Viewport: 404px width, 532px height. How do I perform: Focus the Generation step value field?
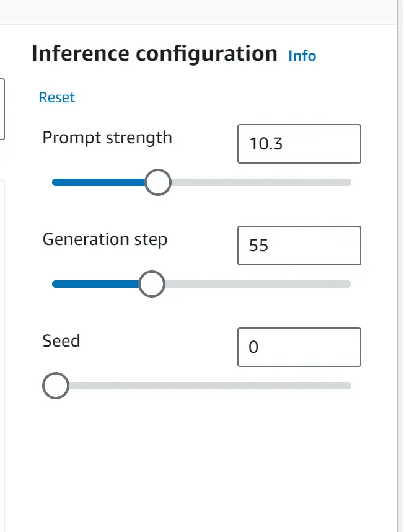[299, 246]
